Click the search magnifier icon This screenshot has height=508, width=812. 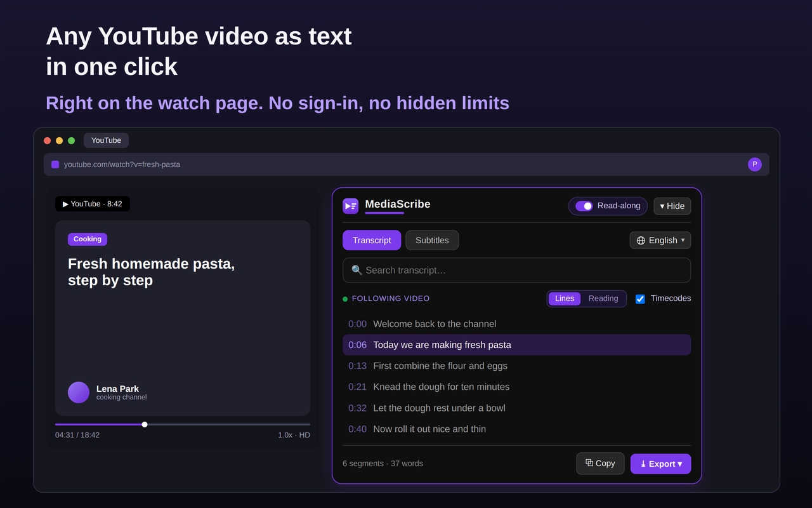point(357,270)
